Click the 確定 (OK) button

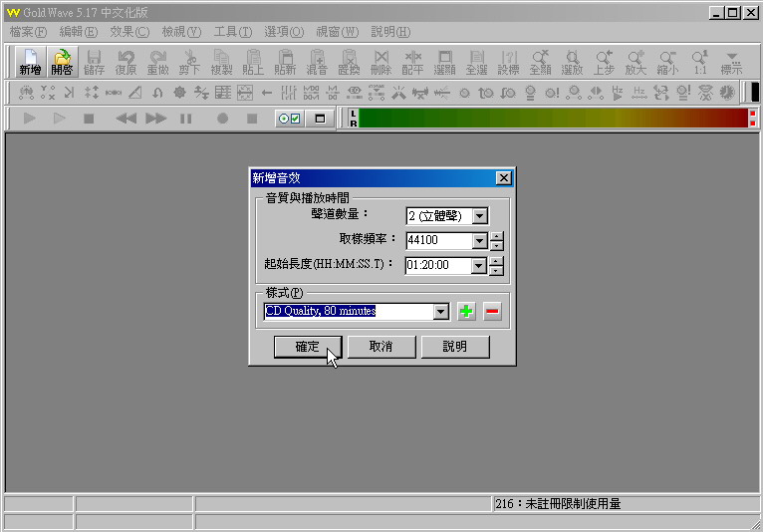[x=308, y=347]
